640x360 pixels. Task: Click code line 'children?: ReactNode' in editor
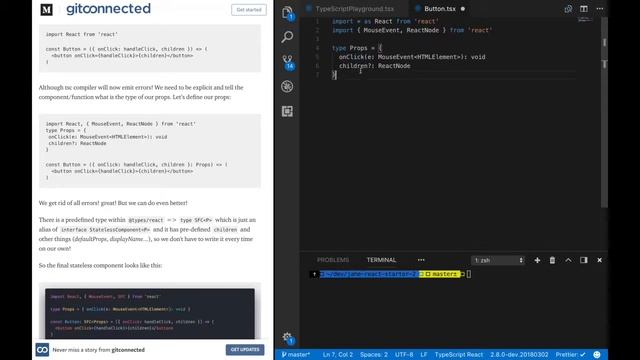coord(374,66)
